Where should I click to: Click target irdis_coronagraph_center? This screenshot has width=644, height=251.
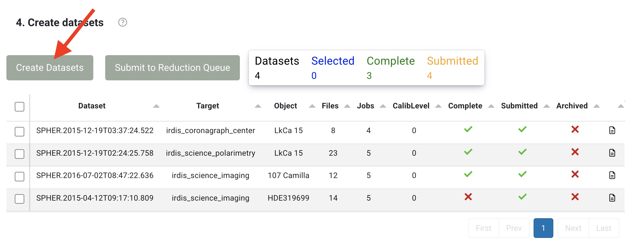point(210,131)
